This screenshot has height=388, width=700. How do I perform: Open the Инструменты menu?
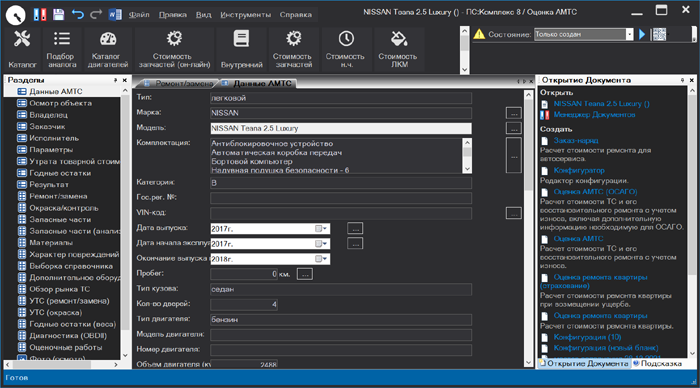coord(245,15)
